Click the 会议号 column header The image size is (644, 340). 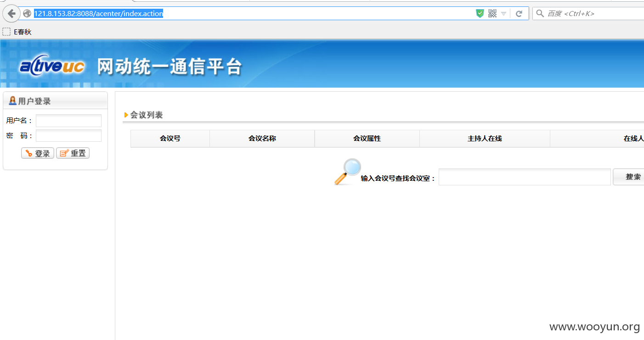click(170, 139)
